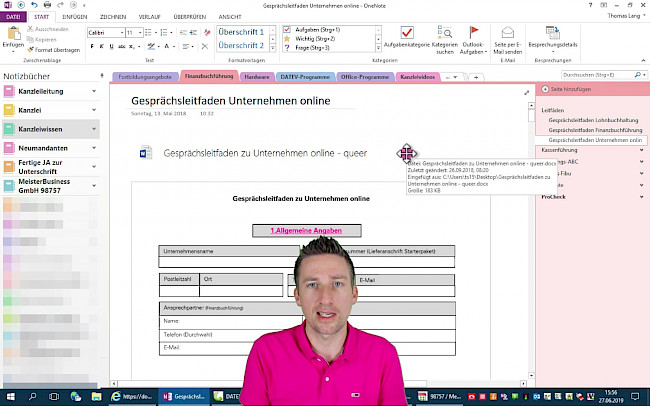This screenshot has width=650, height=406.
Task: Open the DATEV-Programme section tab
Action: pos(304,76)
